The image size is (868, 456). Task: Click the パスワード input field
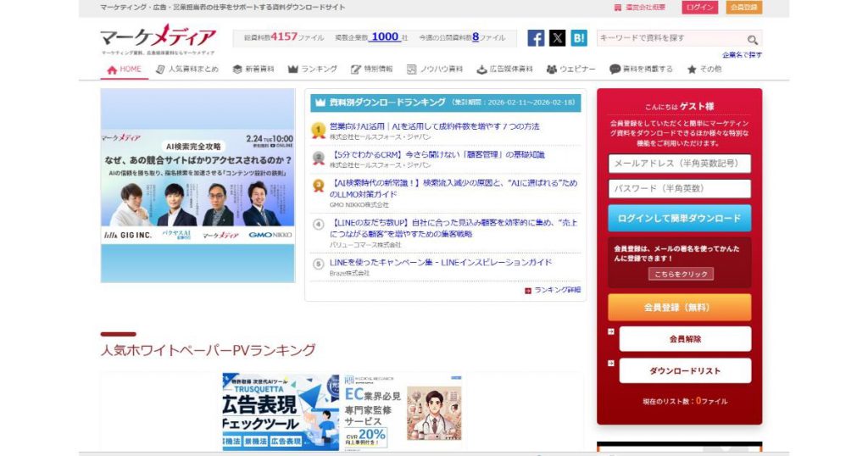[x=679, y=189]
